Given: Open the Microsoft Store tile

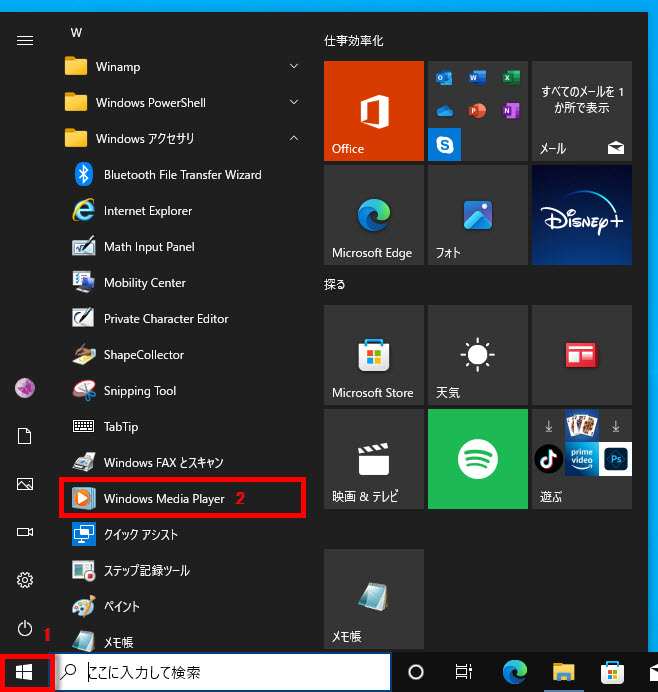Looking at the screenshot, I should [373, 355].
